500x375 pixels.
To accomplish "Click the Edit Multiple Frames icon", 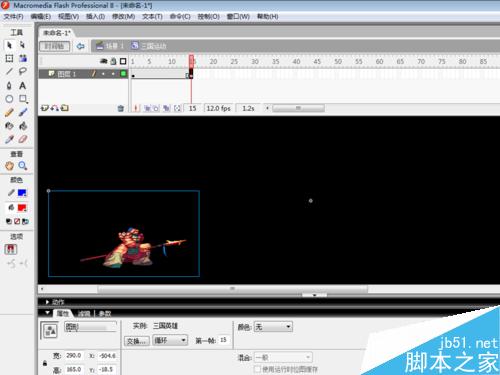I will (x=167, y=108).
